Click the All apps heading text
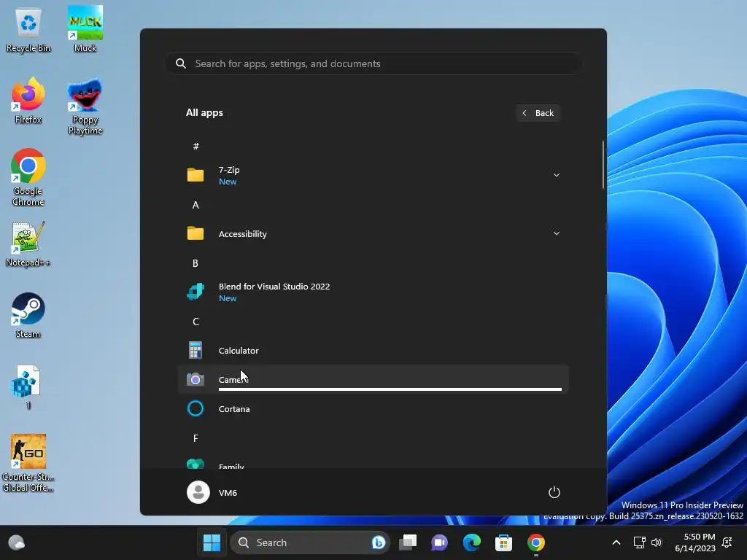This screenshot has width=747, height=560. [204, 113]
